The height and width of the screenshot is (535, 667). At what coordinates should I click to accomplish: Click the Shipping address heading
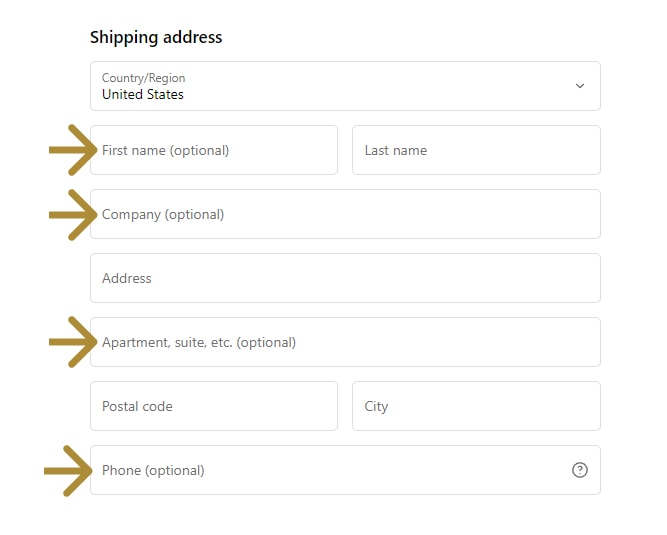[156, 37]
